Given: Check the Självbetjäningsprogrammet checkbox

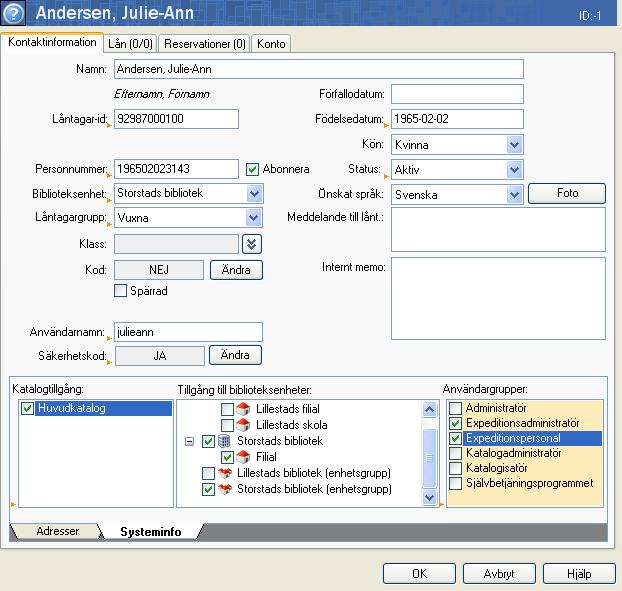Looking at the screenshot, I should [x=455, y=484].
